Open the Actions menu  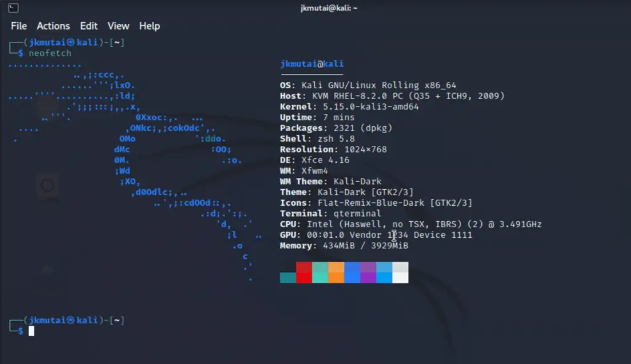pos(53,26)
